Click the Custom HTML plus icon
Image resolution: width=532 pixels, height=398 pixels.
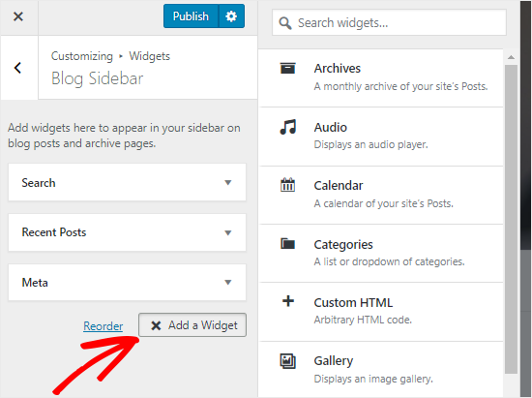pyautogui.click(x=288, y=301)
